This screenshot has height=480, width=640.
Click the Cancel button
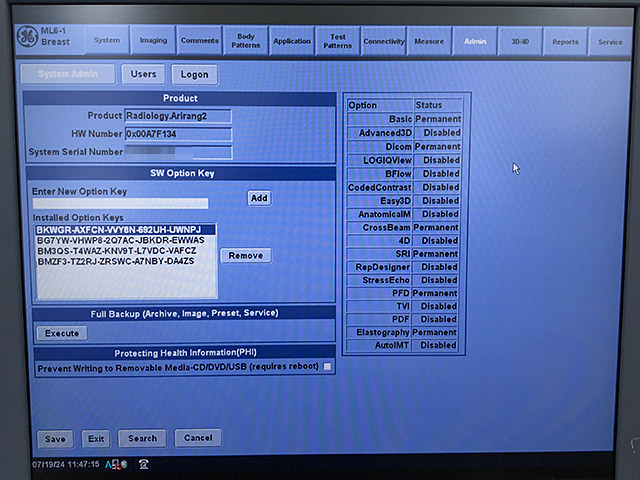(x=198, y=438)
